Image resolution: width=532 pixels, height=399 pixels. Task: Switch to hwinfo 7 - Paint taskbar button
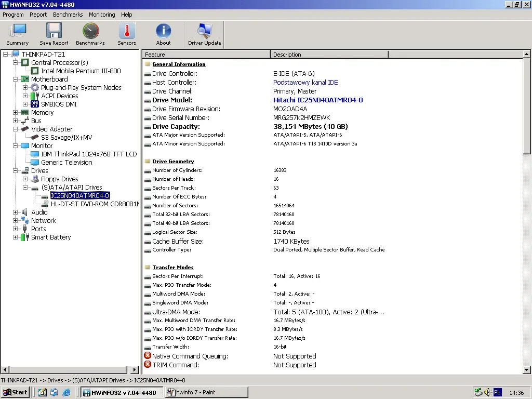point(207,393)
